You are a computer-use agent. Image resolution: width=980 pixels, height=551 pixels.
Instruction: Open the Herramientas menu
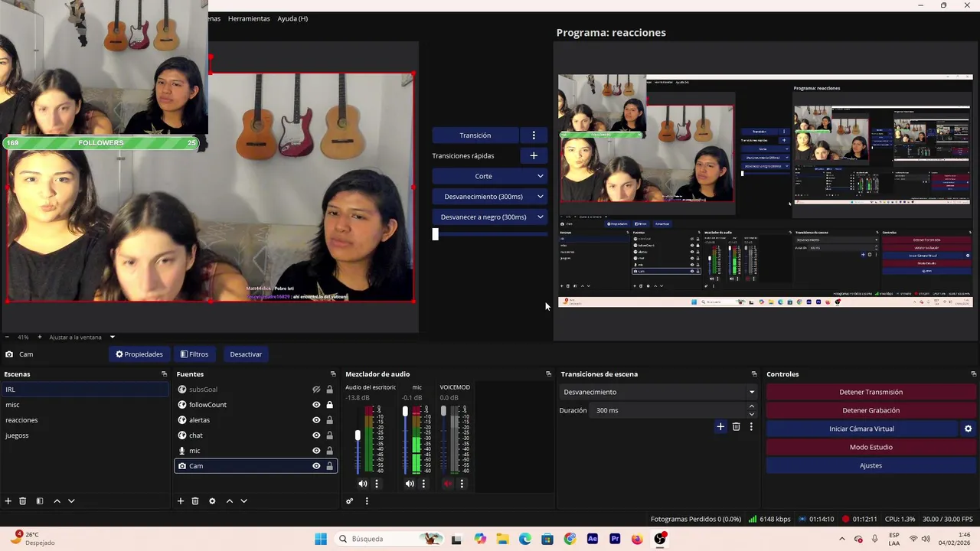[x=249, y=18]
